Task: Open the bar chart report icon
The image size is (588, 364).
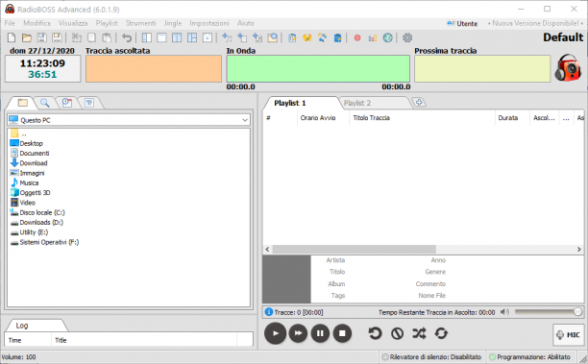Action: coord(373,37)
